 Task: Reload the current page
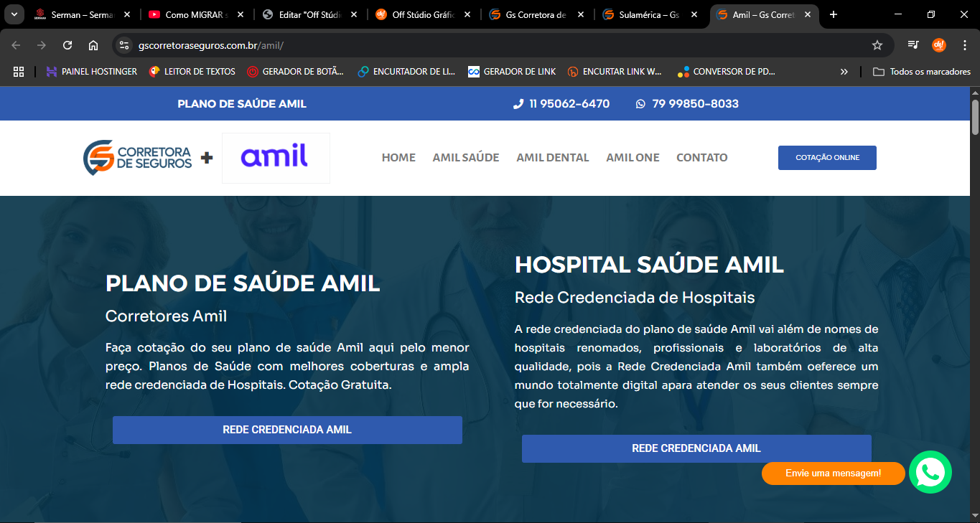pos(67,44)
